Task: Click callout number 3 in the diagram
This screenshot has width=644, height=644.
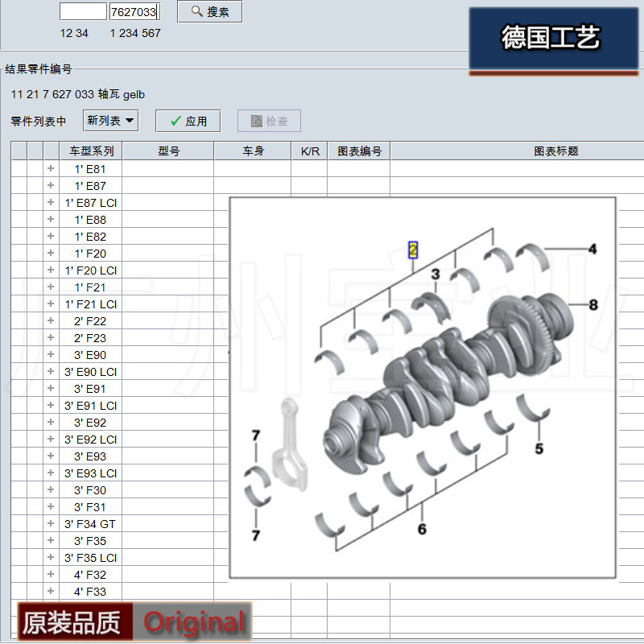Action: [x=436, y=274]
